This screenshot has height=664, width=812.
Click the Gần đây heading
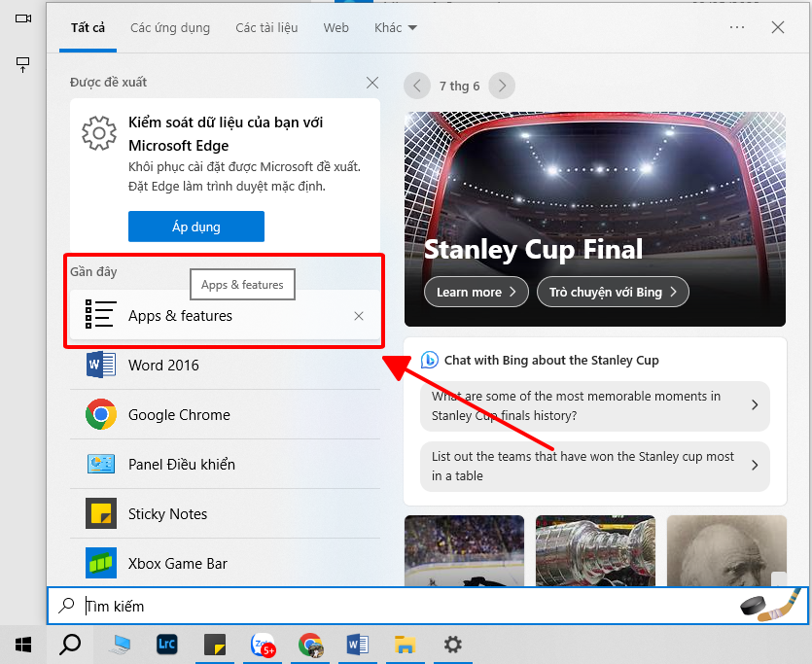(93, 271)
